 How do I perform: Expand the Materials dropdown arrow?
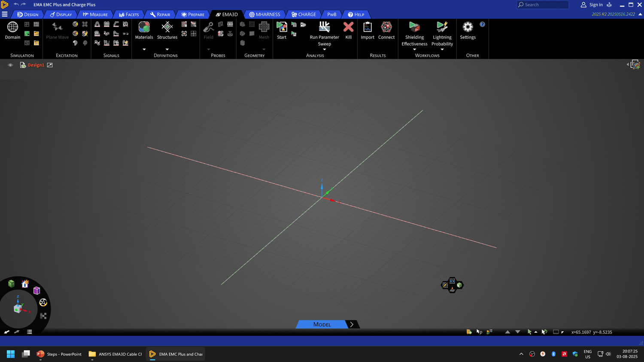tap(144, 49)
